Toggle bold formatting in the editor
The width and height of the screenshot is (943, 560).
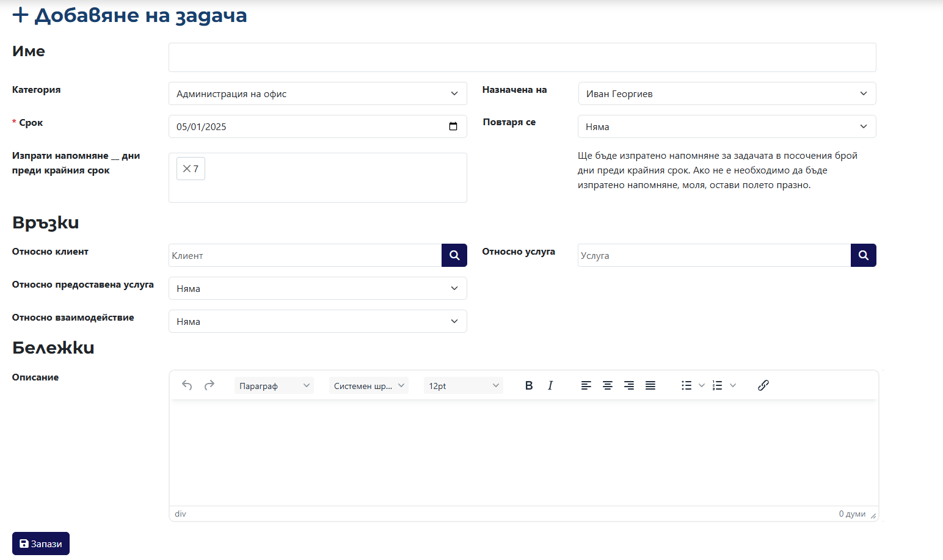pos(529,385)
